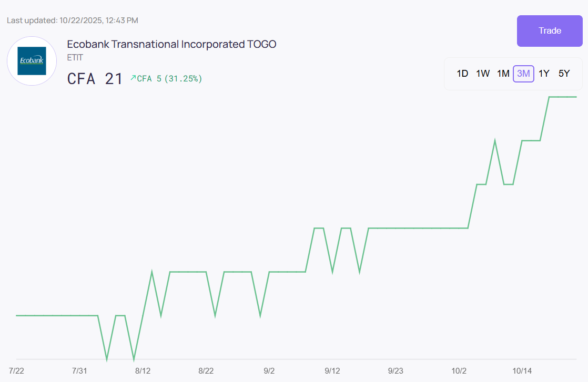The height and width of the screenshot is (382, 588).
Task: Click the Last updated timestamp
Action: (x=73, y=20)
